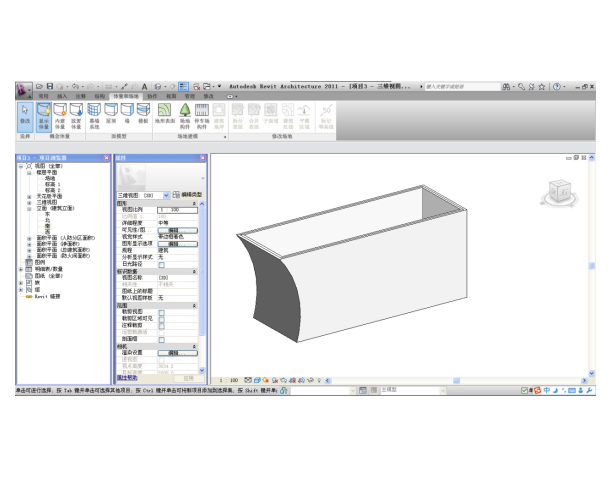Select the 修改 (Modify) arrow tool
This screenshot has width=615, height=500.
(25, 116)
